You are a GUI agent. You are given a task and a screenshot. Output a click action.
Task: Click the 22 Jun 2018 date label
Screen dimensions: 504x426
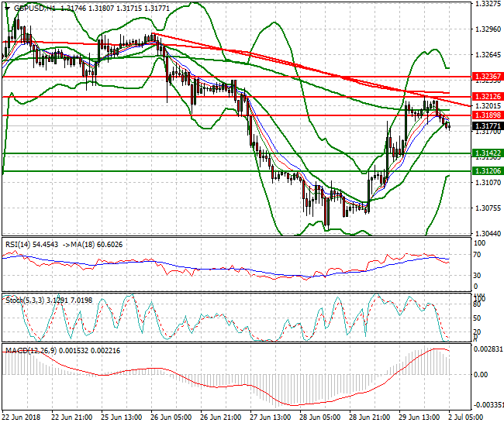(x=21, y=417)
